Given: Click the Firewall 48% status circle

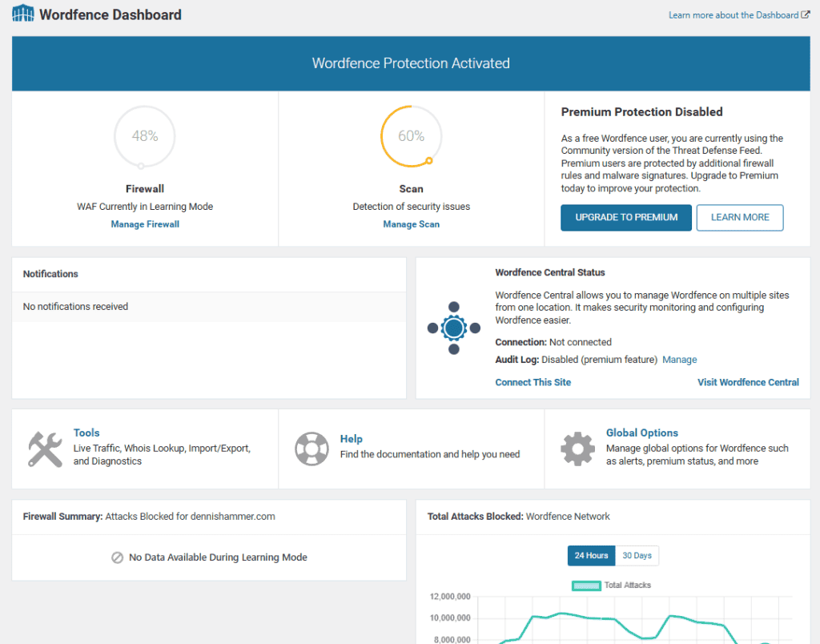Looking at the screenshot, I should point(145,136).
